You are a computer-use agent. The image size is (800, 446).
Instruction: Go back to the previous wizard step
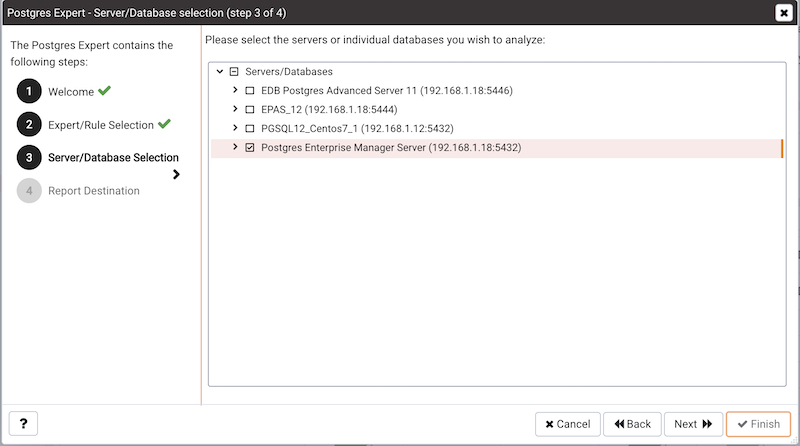(x=632, y=424)
